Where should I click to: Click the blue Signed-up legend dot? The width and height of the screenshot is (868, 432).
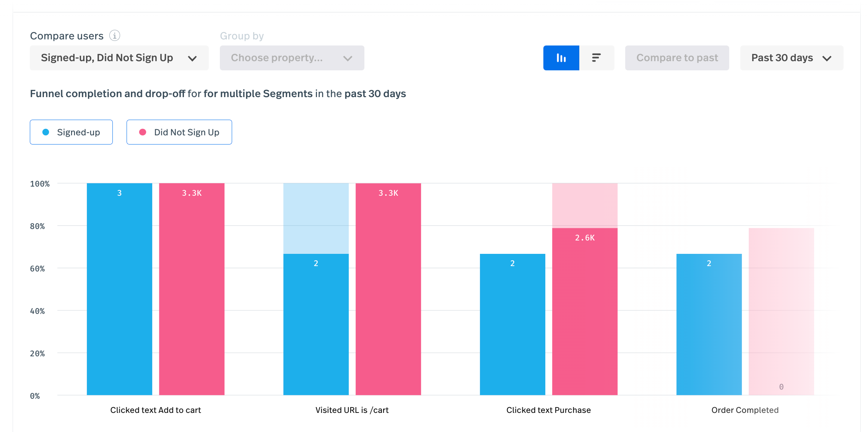[46, 132]
